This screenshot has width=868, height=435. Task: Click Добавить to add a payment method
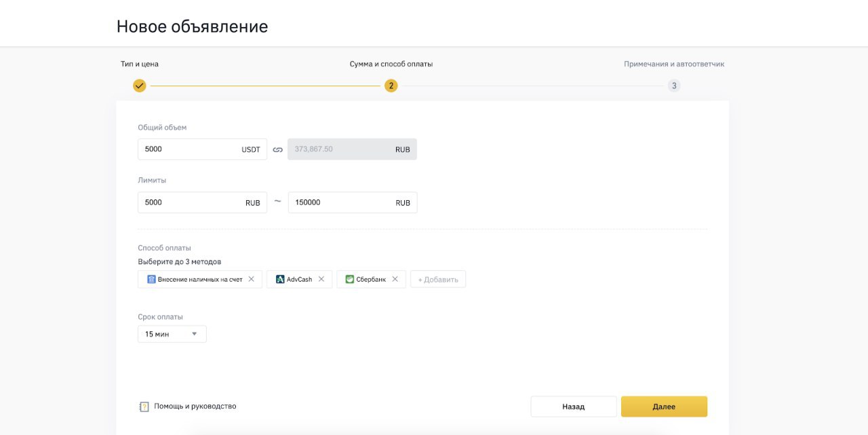tap(438, 278)
